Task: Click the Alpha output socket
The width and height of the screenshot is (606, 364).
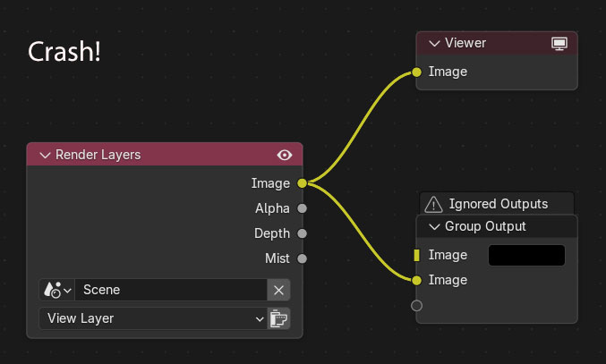Action: coord(302,208)
